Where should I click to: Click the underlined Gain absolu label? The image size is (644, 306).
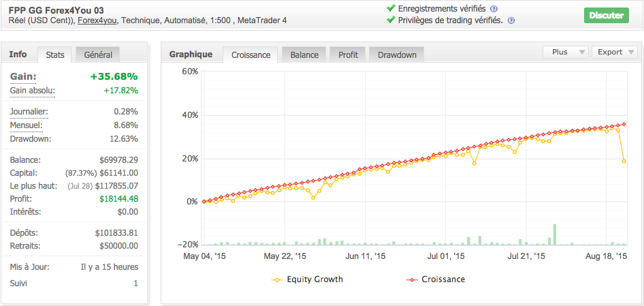point(33,90)
